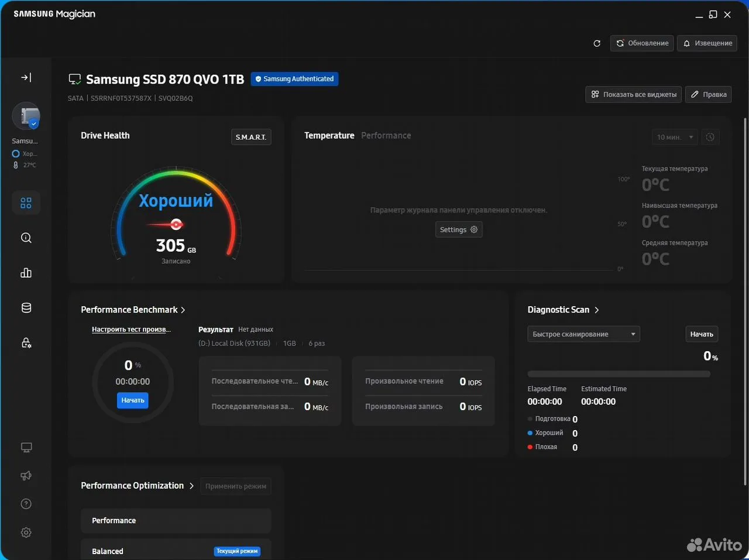Open the settings gear in sidebar
749x560 pixels.
pyautogui.click(x=26, y=532)
